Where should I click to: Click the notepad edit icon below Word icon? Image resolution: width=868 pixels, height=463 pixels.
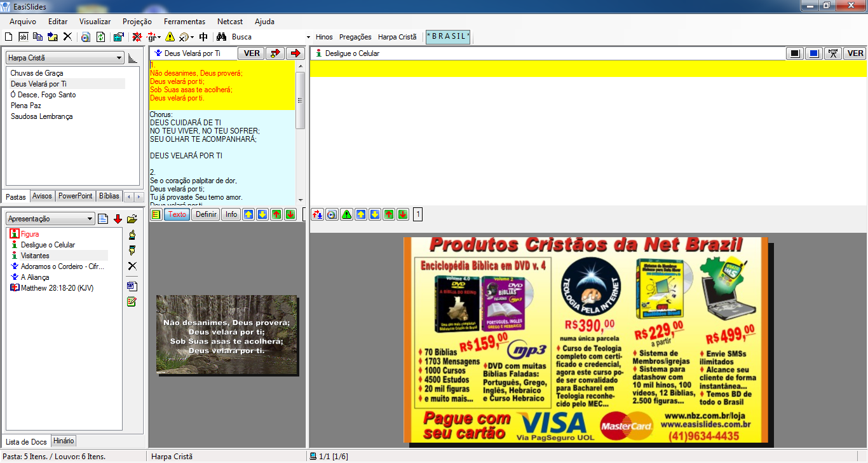pyautogui.click(x=132, y=301)
